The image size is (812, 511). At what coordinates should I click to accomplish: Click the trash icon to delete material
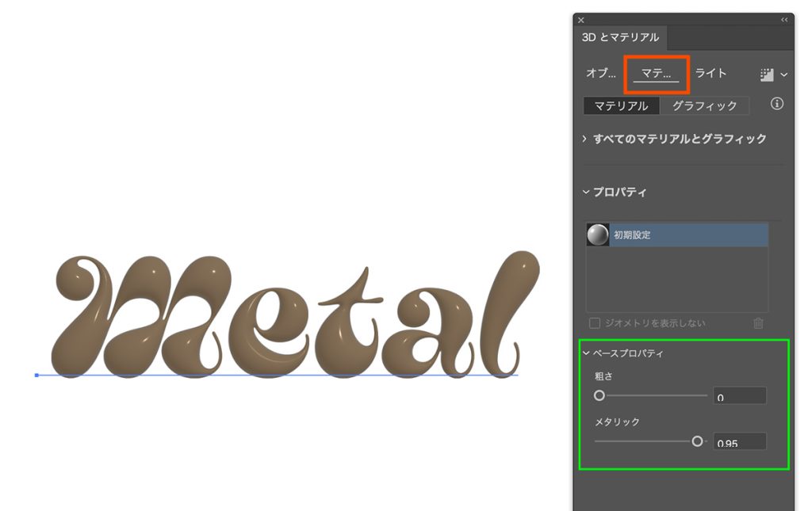tap(758, 323)
